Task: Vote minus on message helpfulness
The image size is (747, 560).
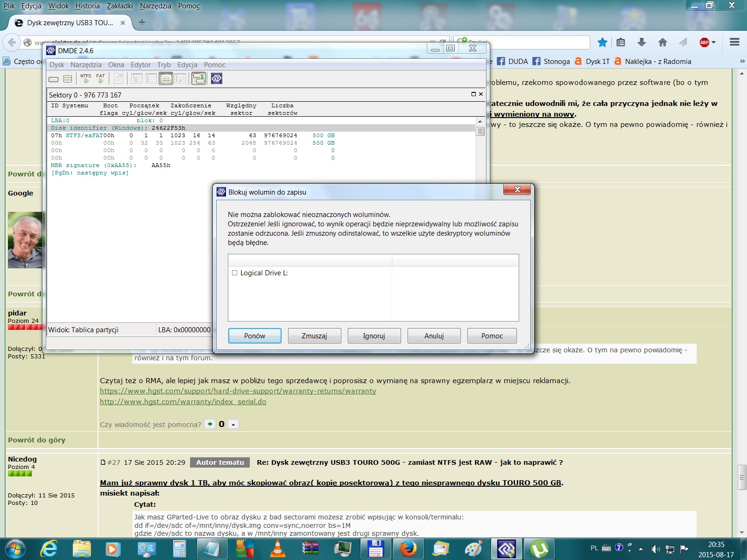Action: (x=233, y=424)
